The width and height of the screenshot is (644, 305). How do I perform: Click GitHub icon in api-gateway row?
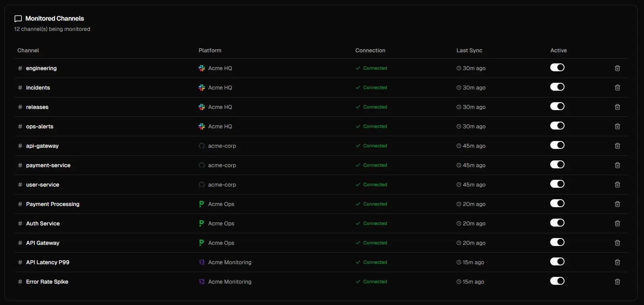202,146
